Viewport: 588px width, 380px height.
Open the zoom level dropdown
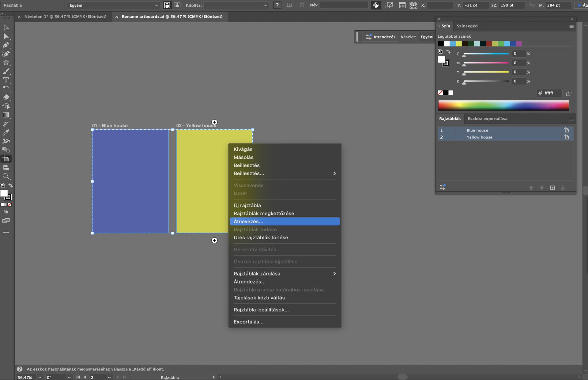[x=40, y=377]
